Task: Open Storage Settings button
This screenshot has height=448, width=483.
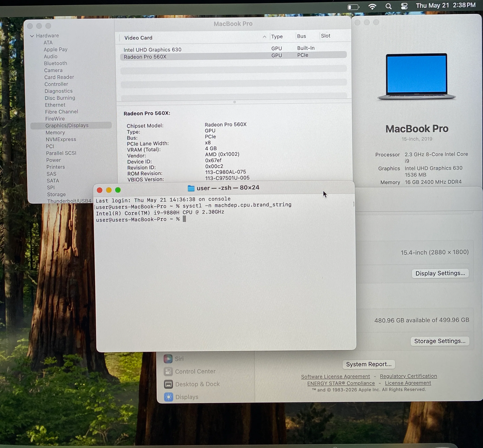Action: [440, 341]
